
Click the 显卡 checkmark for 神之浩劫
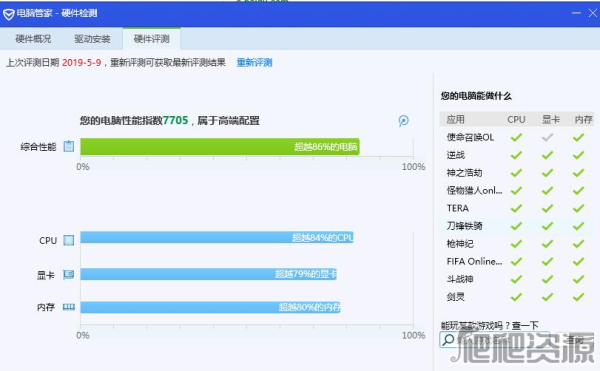coord(548,172)
